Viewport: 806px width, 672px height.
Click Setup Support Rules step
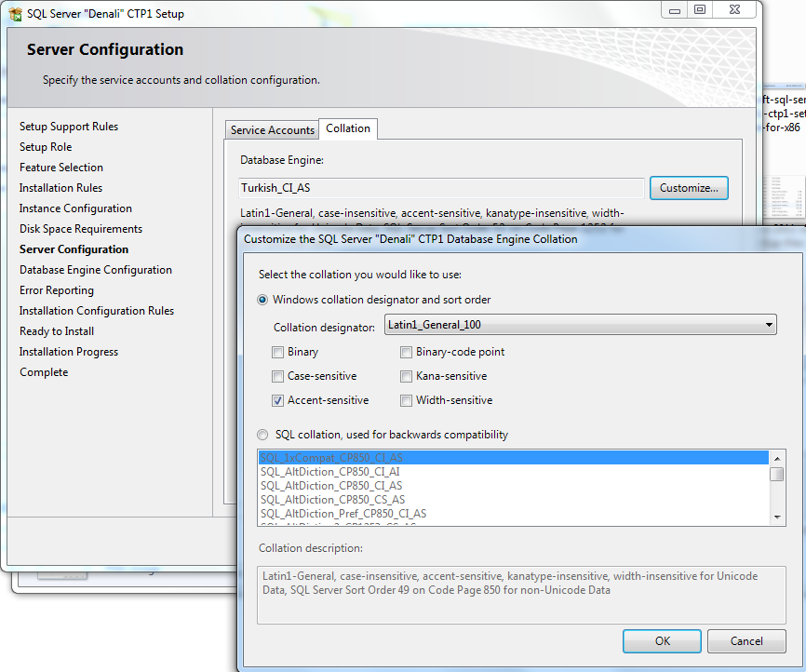click(x=69, y=127)
